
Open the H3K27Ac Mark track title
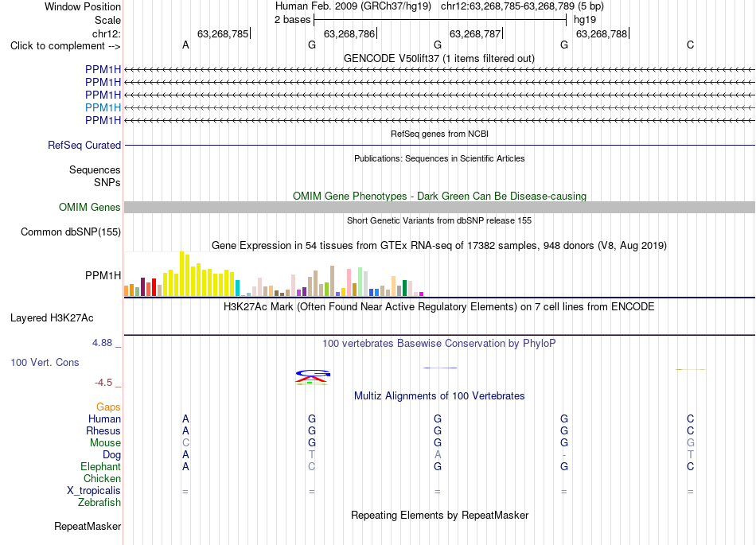pyautogui.click(x=439, y=307)
